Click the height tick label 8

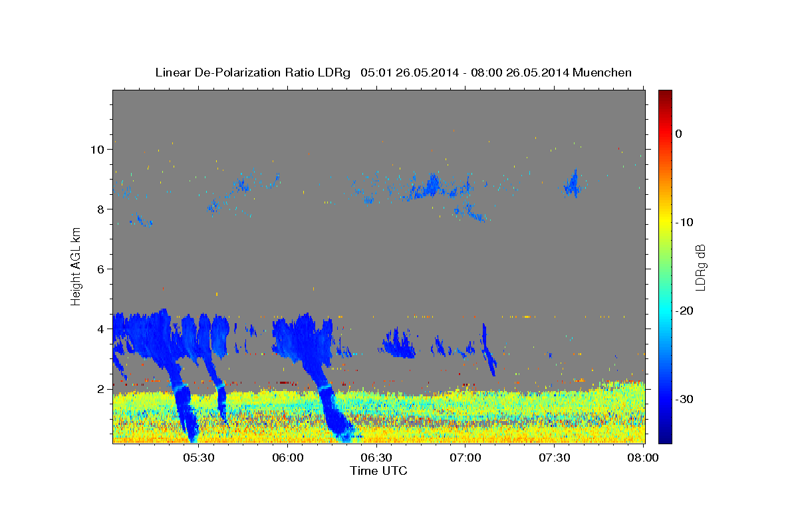[x=101, y=209]
